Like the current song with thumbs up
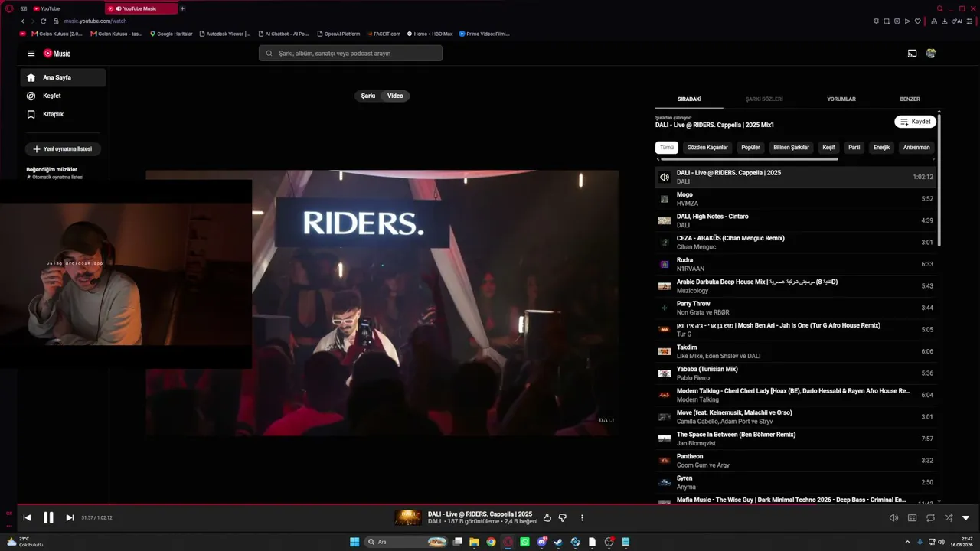 [547, 518]
